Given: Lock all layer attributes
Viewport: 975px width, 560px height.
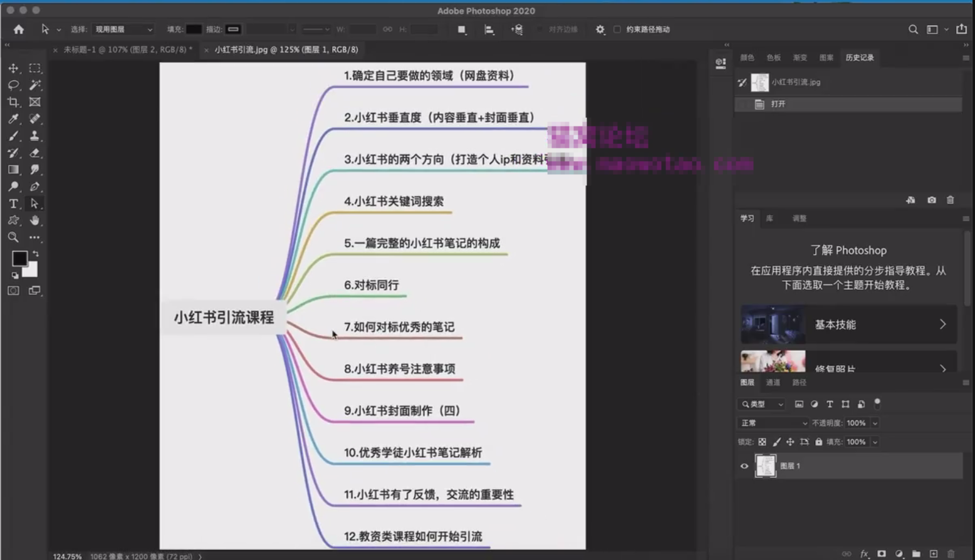Looking at the screenshot, I should point(818,442).
